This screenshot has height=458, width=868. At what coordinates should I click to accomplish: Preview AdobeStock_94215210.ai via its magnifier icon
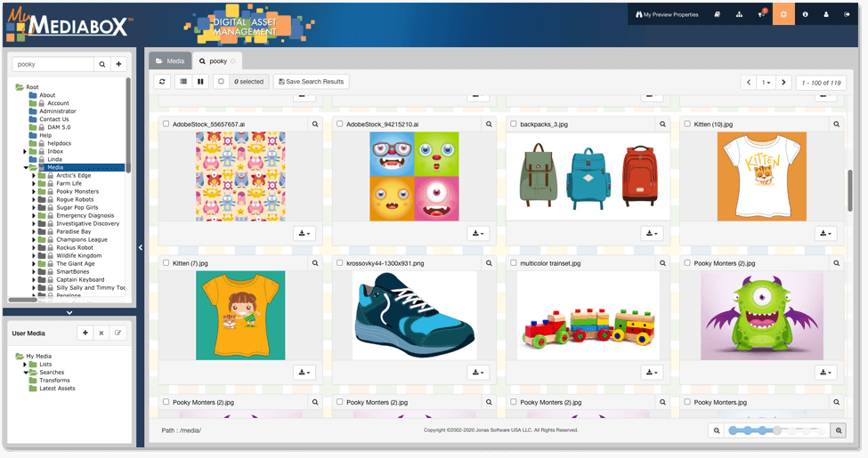pyautogui.click(x=489, y=124)
